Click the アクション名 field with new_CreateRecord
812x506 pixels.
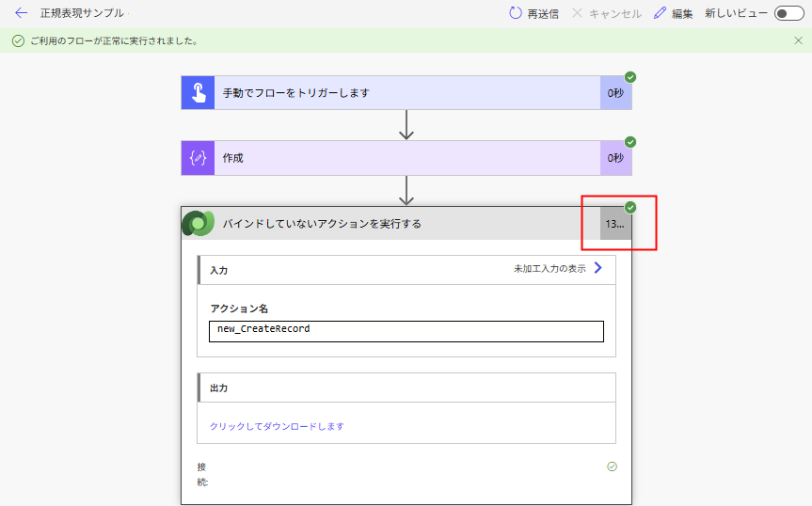tap(406, 331)
